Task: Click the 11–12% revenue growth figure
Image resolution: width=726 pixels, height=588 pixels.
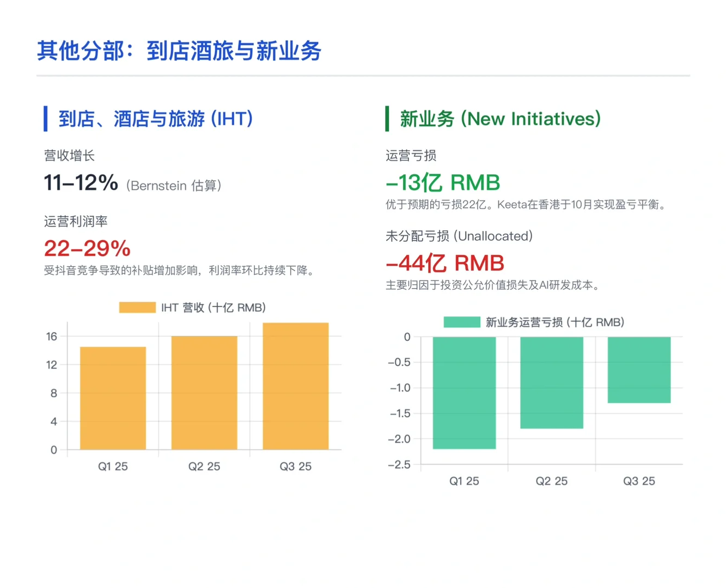Action: tap(81, 183)
